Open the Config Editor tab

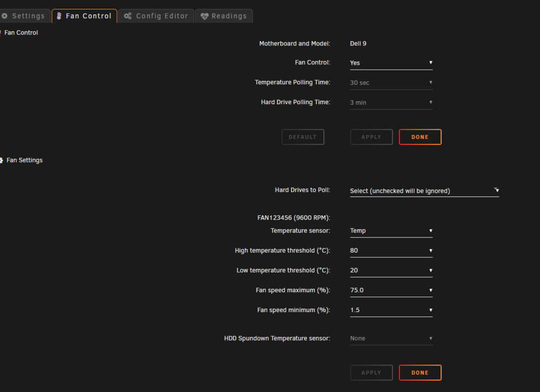tap(157, 16)
